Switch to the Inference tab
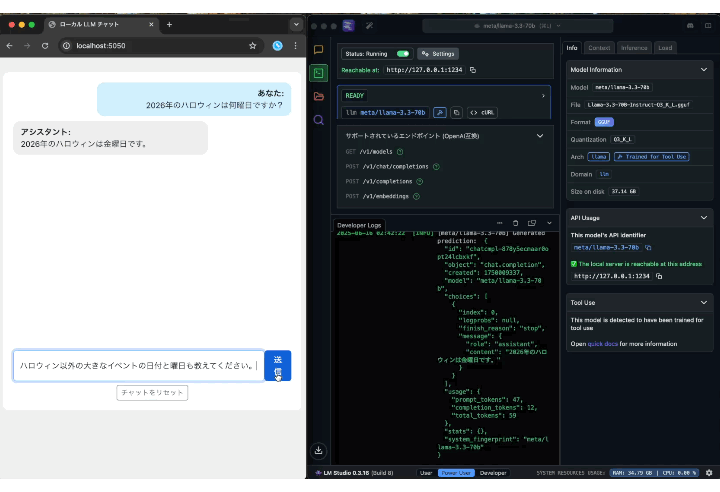 coord(634,48)
